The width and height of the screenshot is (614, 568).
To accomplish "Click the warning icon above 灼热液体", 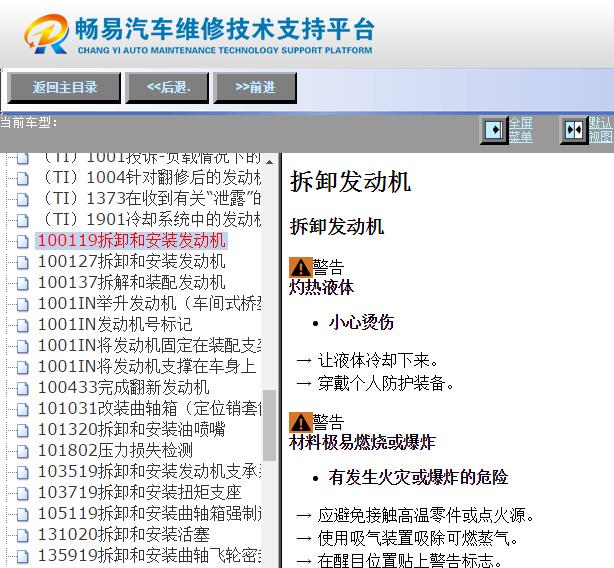I will [301, 267].
